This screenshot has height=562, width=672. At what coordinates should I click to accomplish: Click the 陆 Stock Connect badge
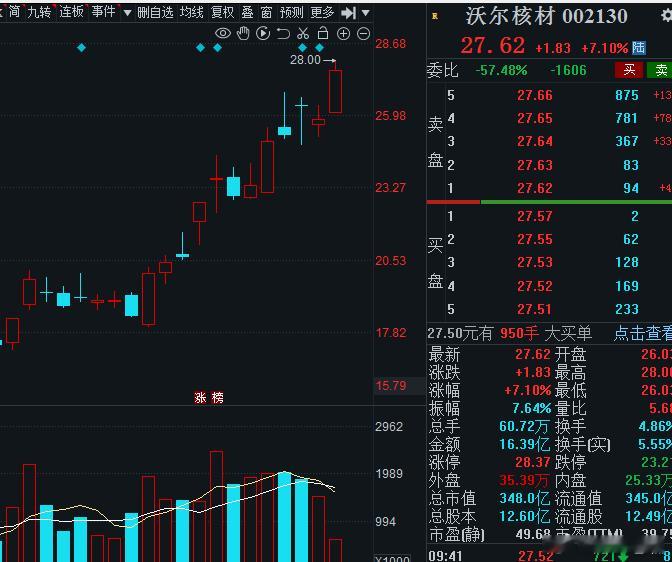pos(639,48)
